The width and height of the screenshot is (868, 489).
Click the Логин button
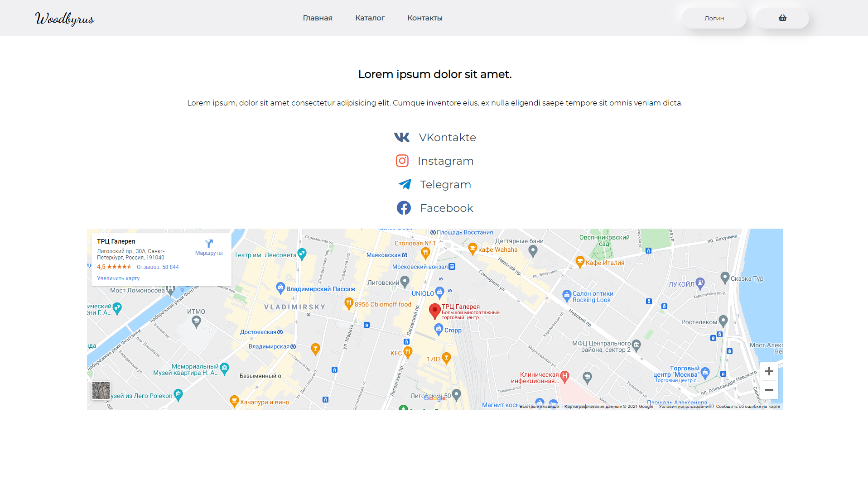click(714, 18)
